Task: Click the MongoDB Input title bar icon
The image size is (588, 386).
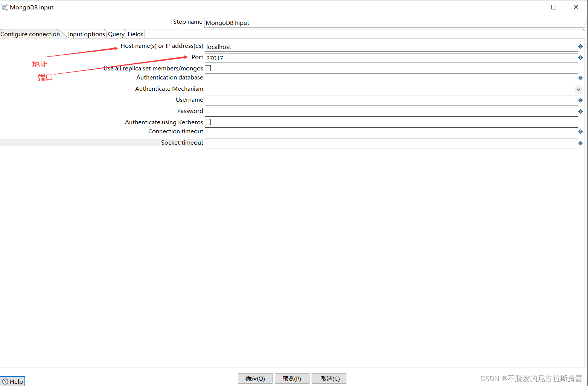Action: [5, 7]
